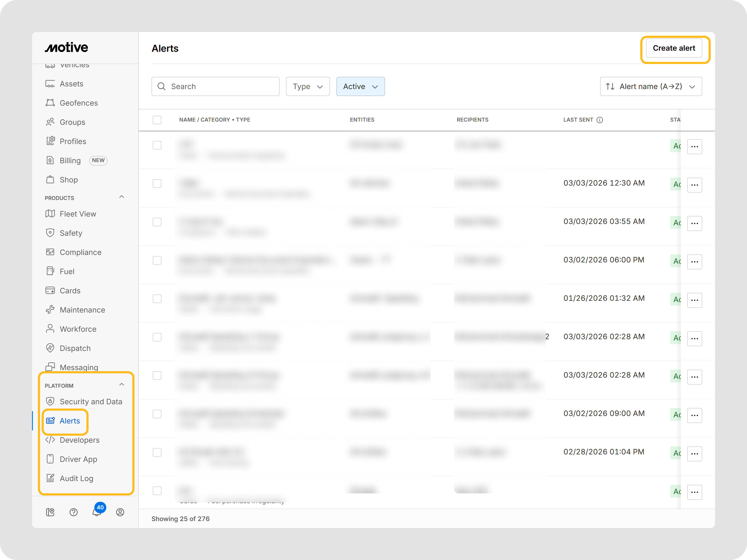747x560 pixels.
Task: Open the Type filter dropdown
Action: click(308, 86)
